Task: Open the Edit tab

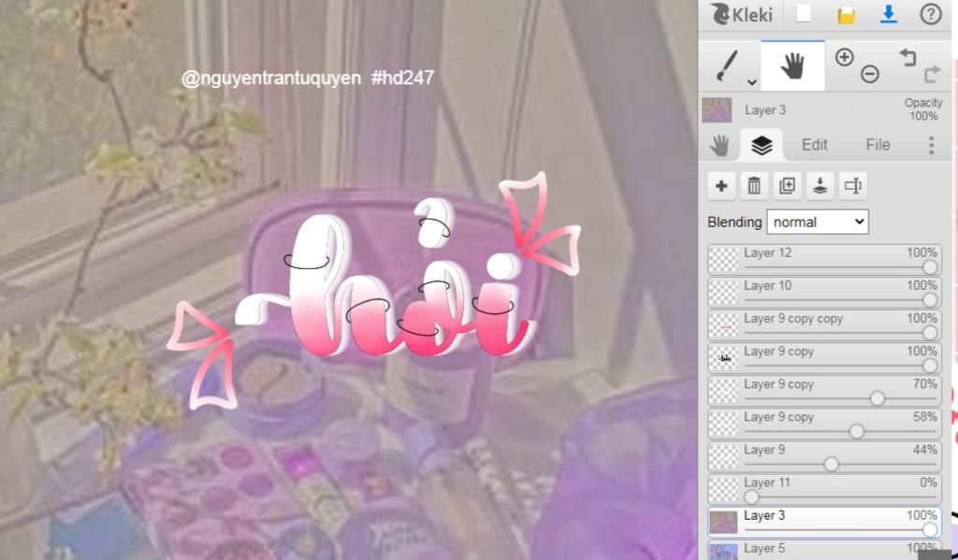Action: tap(815, 145)
